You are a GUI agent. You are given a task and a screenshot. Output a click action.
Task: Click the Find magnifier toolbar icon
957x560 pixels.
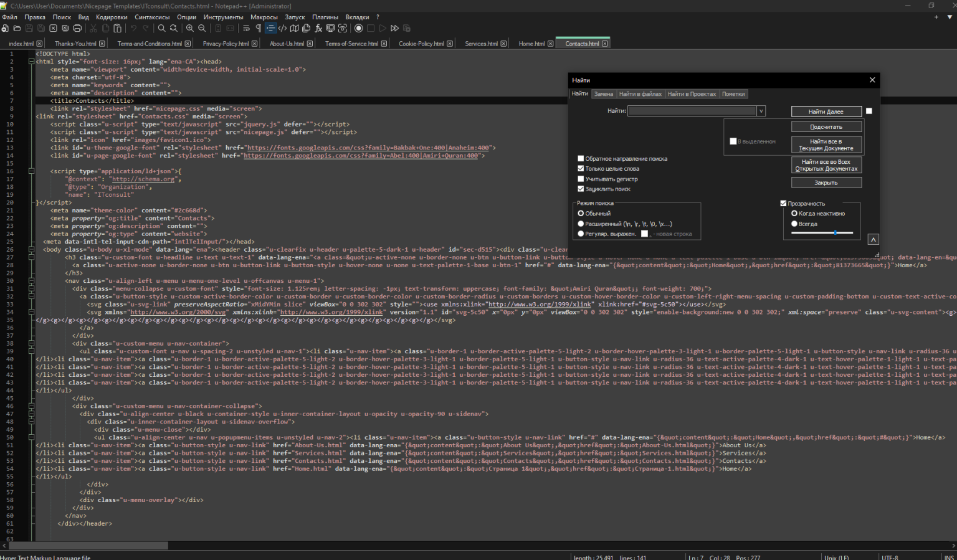(x=161, y=28)
